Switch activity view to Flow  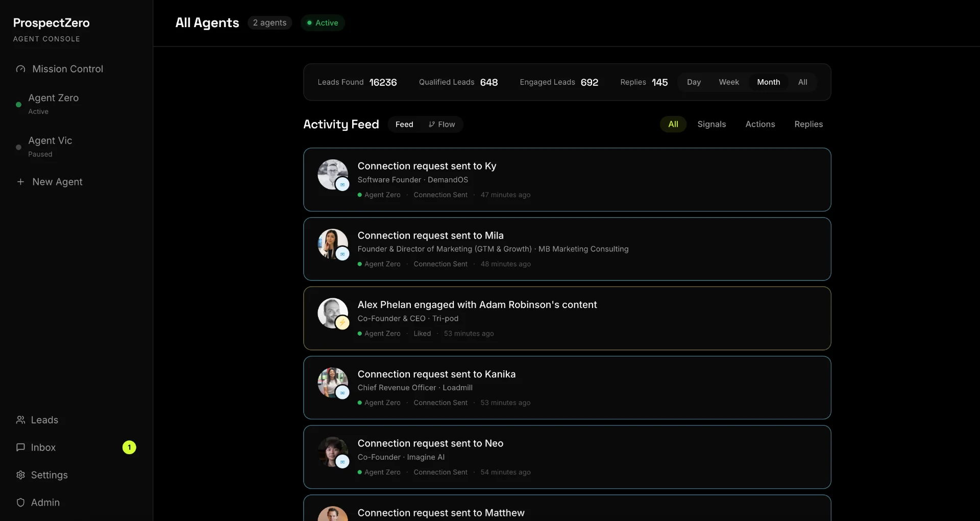[x=442, y=125]
